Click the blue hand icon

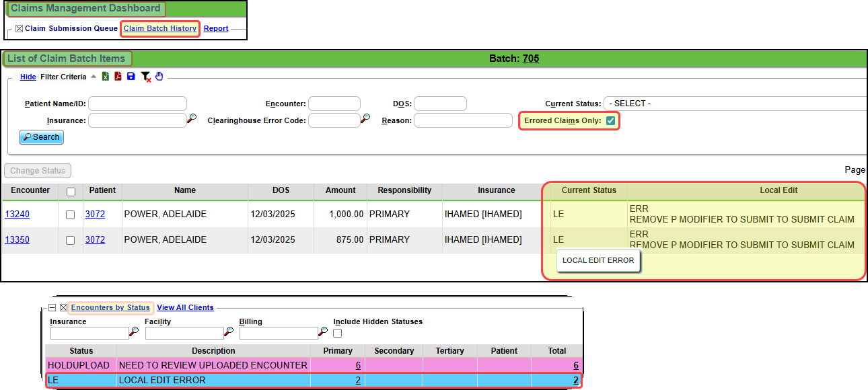pos(159,77)
